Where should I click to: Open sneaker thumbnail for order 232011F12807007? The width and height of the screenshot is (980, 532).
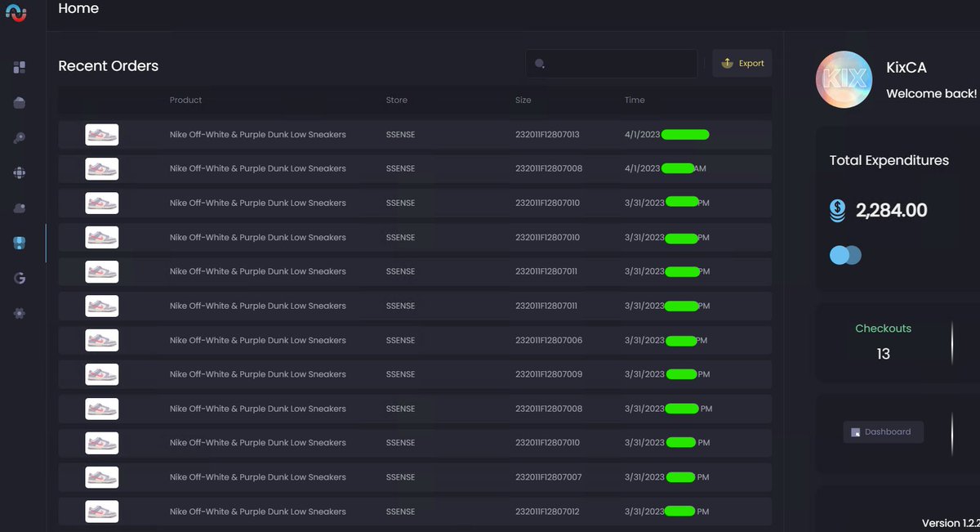click(x=102, y=477)
